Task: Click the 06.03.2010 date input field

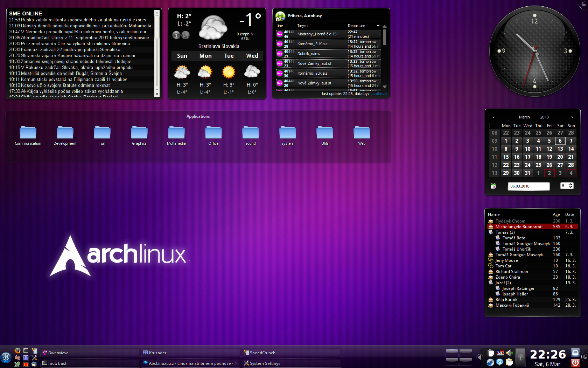Action: tap(528, 186)
